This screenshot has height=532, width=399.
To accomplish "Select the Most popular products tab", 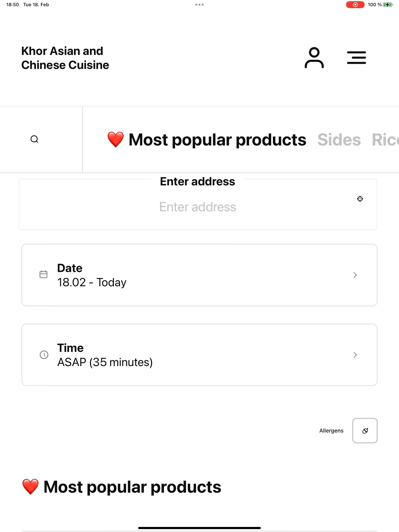I will (207, 139).
